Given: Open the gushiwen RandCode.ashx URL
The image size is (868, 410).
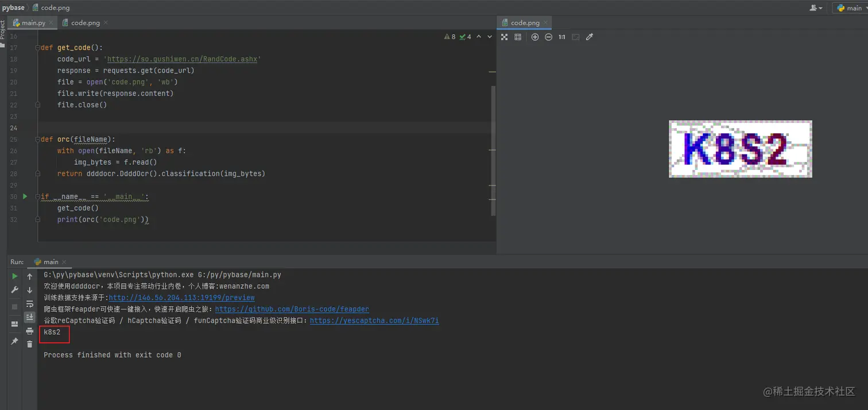Looking at the screenshot, I should (x=182, y=59).
